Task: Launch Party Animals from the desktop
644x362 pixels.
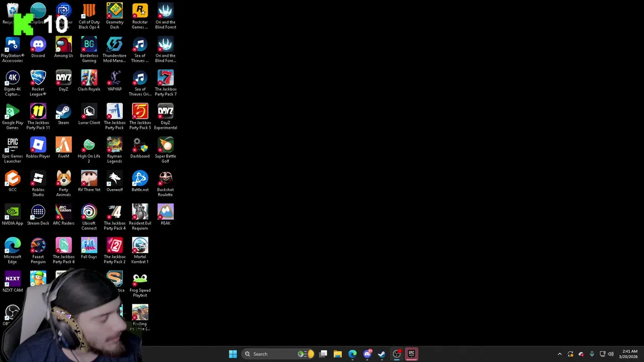Action: pyautogui.click(x=63, y=184)
